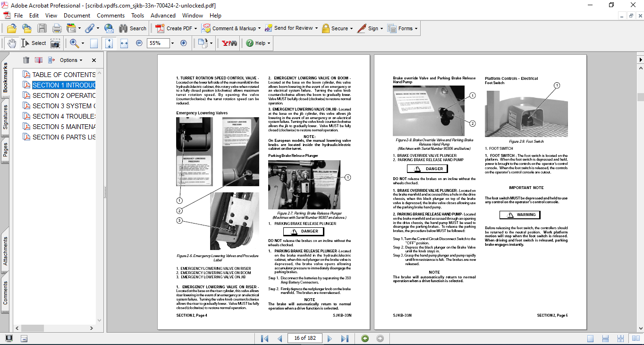This screenshot has width=644, height=345.
Task: Open SECTION 4 TROUBLESHOOTING bookmark
Action: coord(64,116)
